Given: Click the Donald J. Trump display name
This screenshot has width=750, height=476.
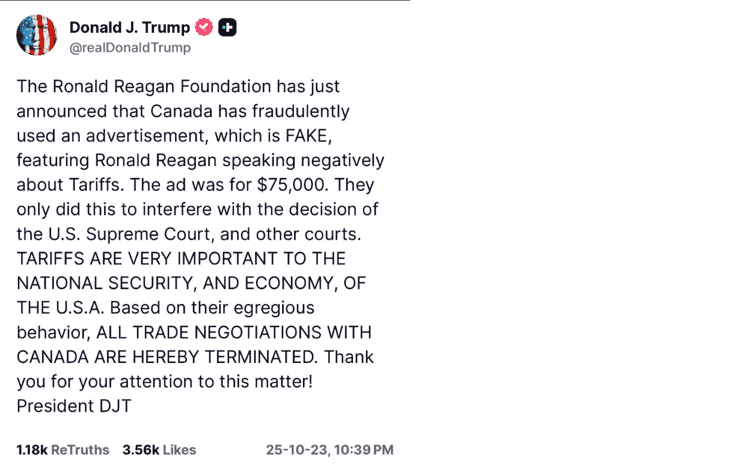Looking at the screenshot, I should 129,27.
